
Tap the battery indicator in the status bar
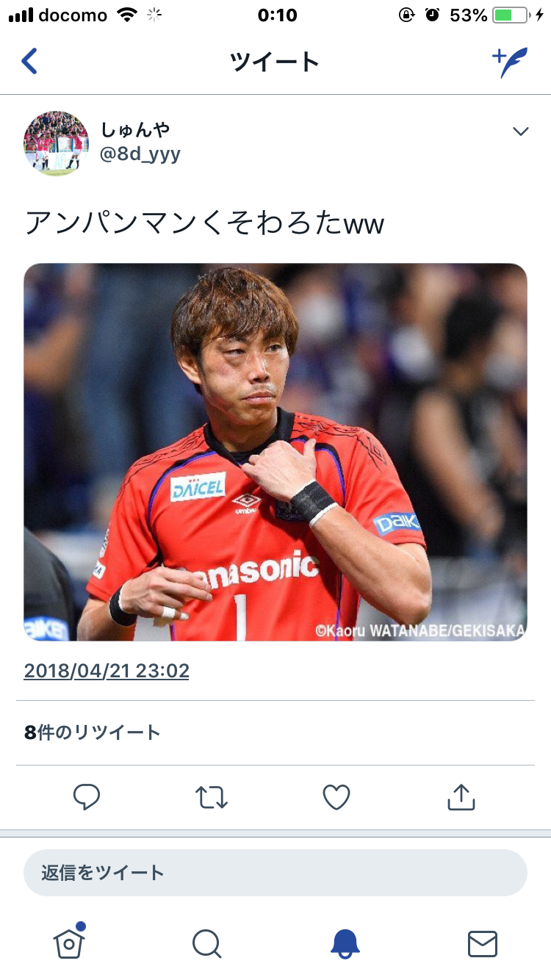(x=511, y=15)
